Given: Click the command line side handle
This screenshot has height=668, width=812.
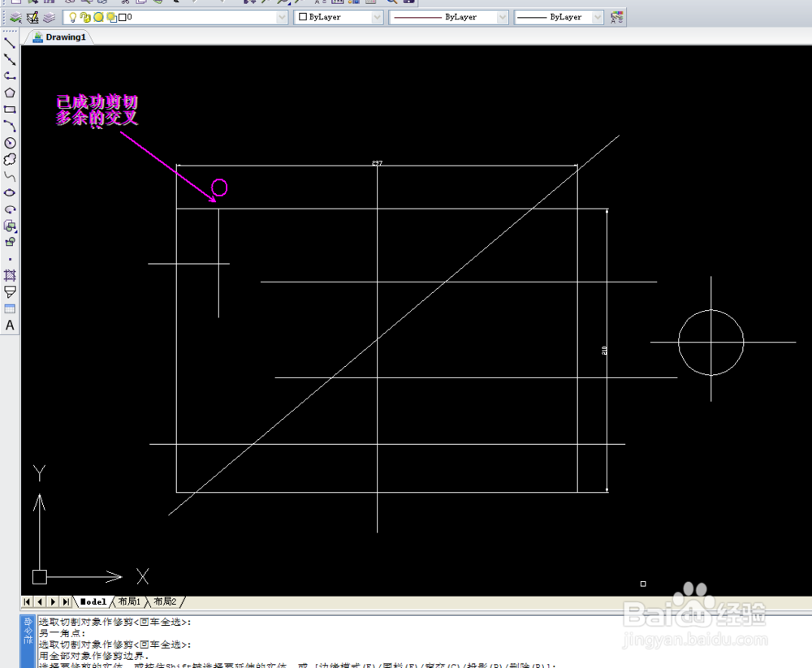Looking at the screenshot, I should click(28, 641).
